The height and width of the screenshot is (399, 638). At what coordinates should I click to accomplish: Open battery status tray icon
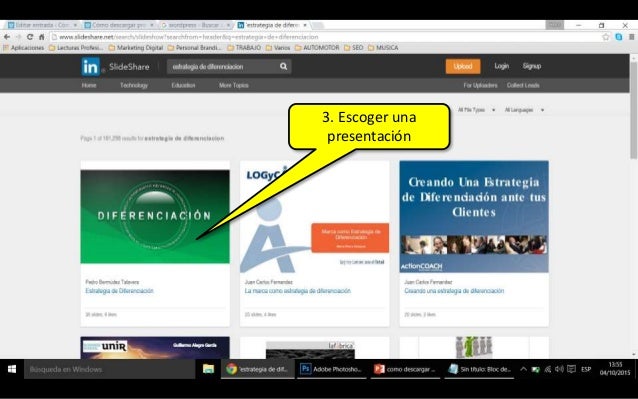535,369
